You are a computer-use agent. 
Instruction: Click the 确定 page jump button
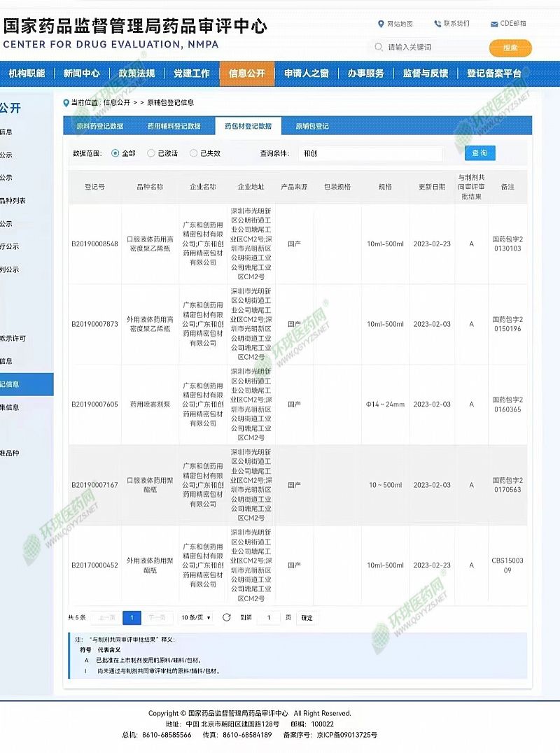click(307, 617)
